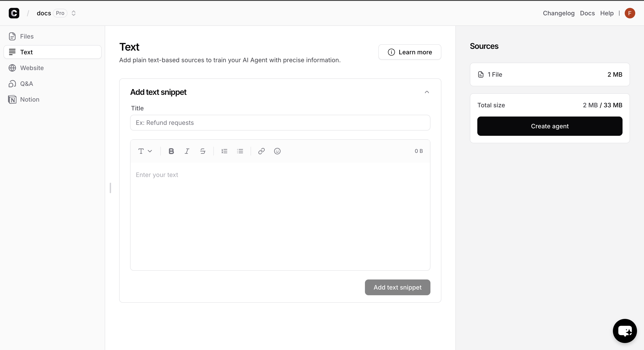Screen dimensions: 644x350
Task: Select the Website source option
Action: click(32, 68)
